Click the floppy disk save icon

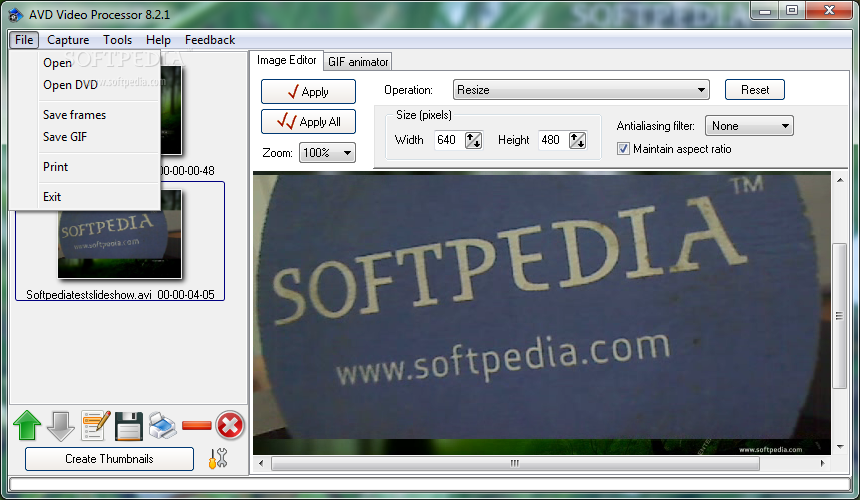coord(129,426)
